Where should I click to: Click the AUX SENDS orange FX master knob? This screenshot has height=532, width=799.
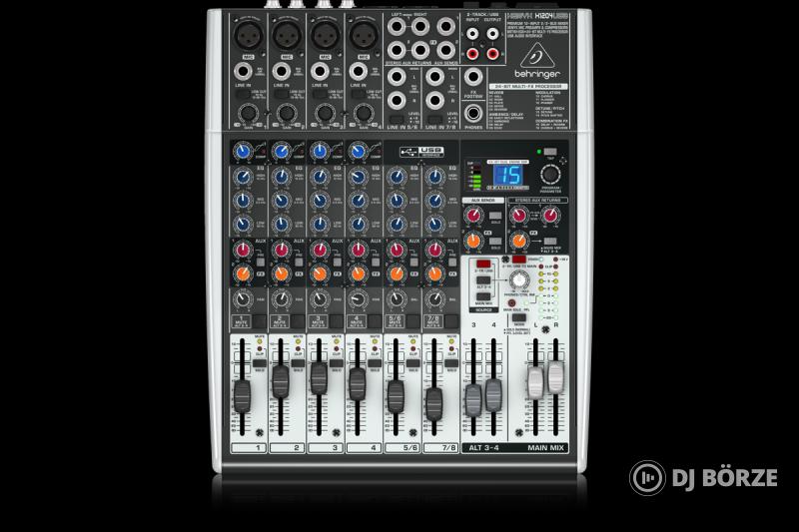pos(473,241)
